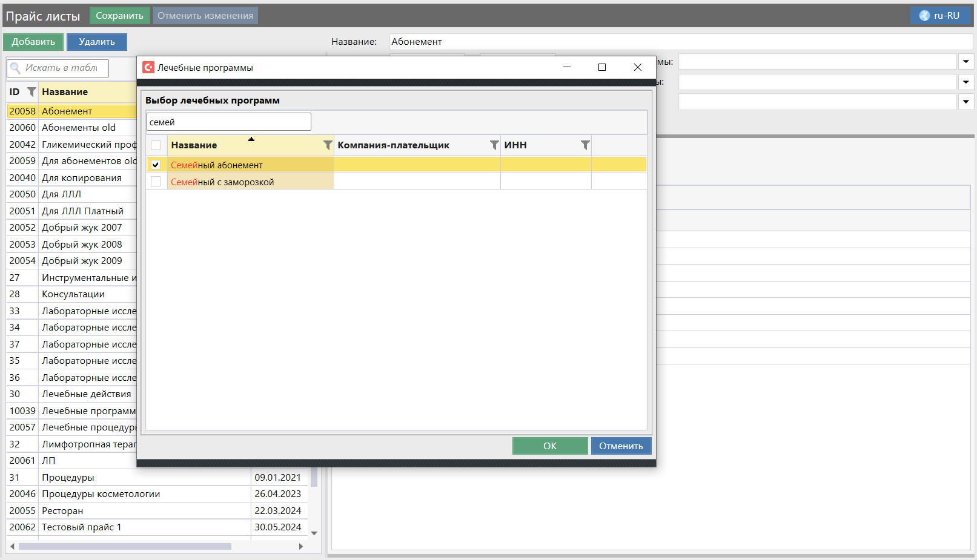Select the Тестовый прайс 1 row
The width and height of the screenshot is (977, 560).
tap(81, 527)
